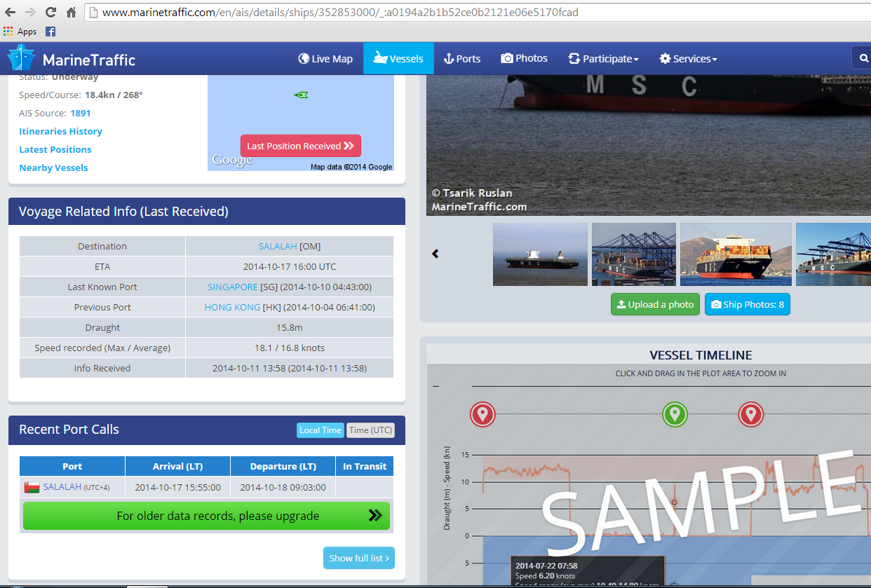This screenshot has height=588, width=871.
Task: Click the Upload a photo button
Action: (655, 304)
